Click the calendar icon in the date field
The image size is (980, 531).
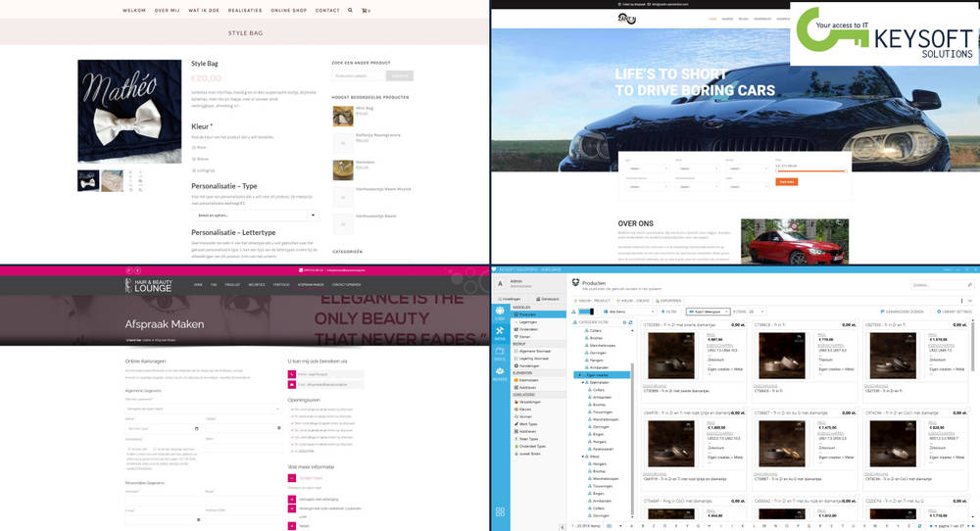[x=196, y=428]
